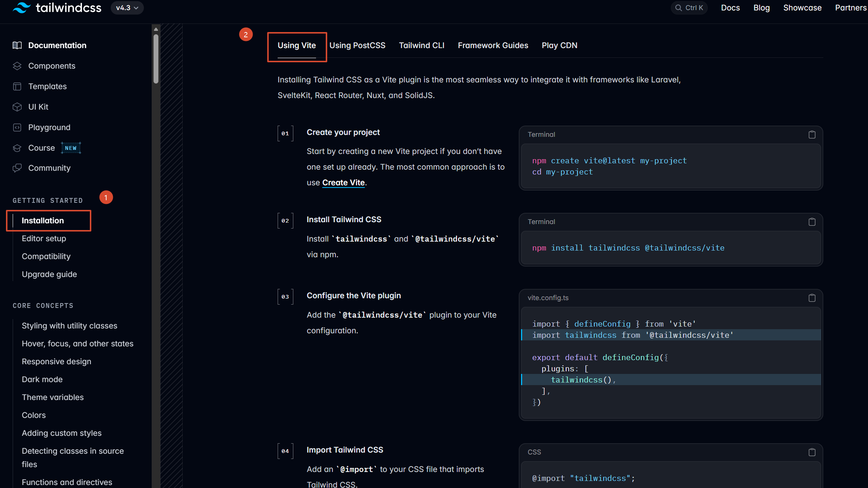The image size is (868, 488).
Task: Select Installation in Getting Started
Action: coord(43,221)
